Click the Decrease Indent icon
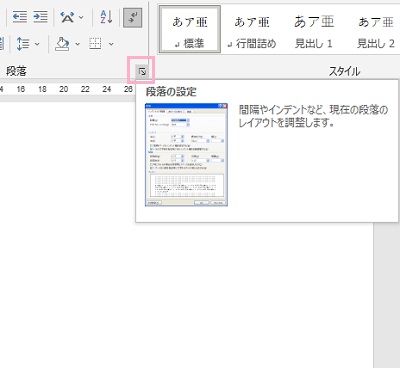 point(20,17)
